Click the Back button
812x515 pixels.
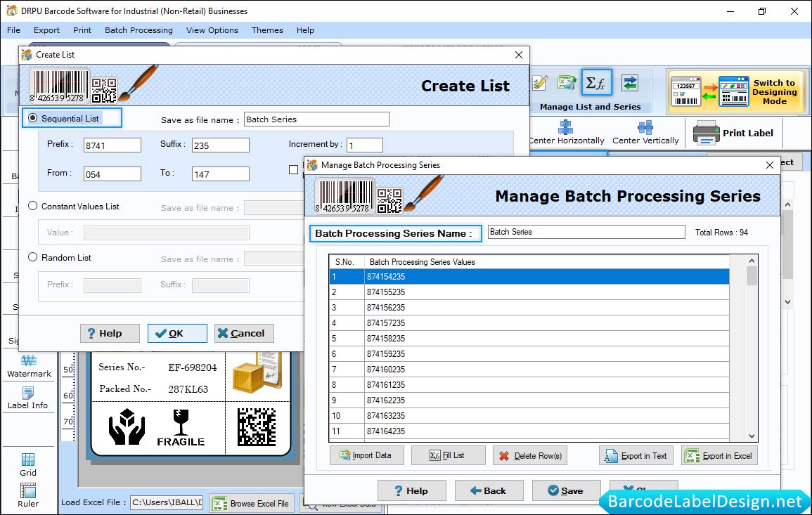pos(489,490)
